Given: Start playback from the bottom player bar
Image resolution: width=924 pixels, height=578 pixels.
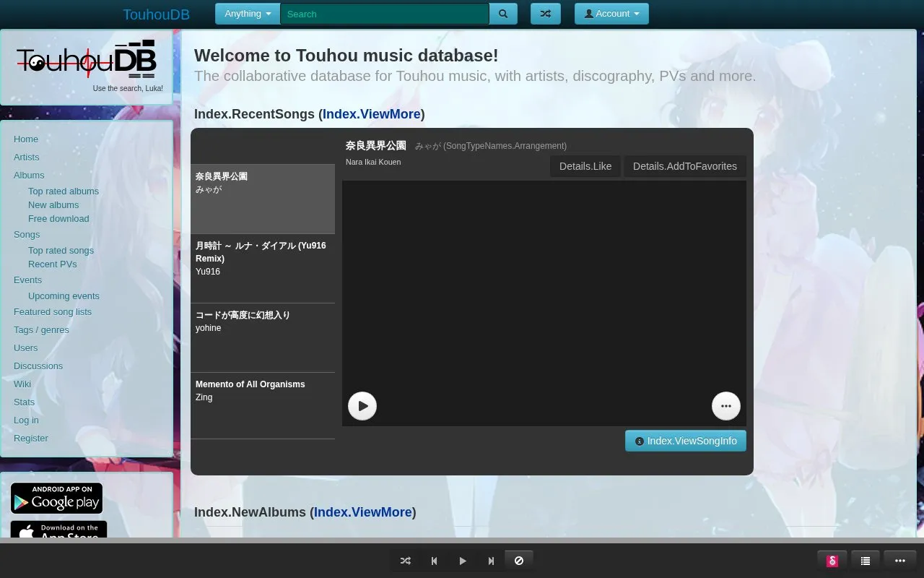Looking at the screenshot, I should click(463, 561).
